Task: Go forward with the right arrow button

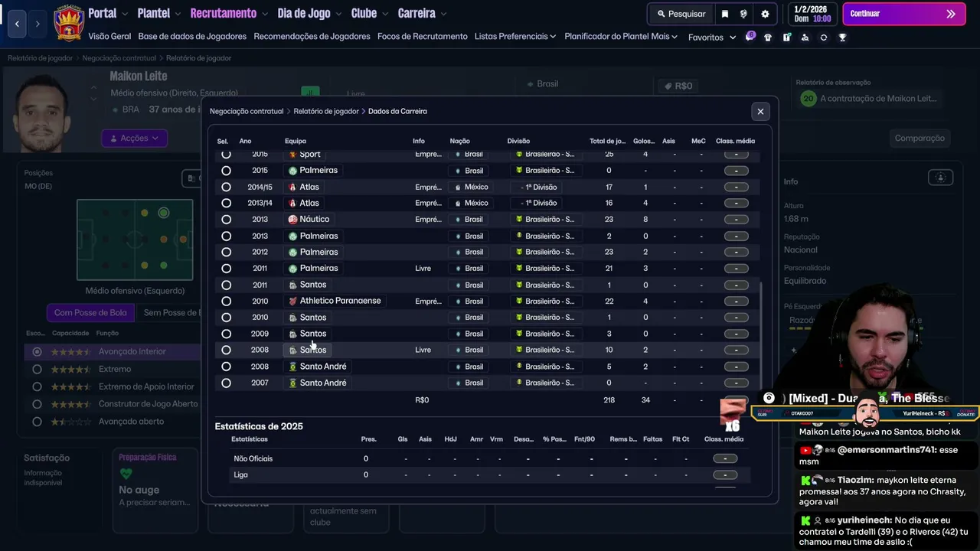Action: click(x=37, y=24)
